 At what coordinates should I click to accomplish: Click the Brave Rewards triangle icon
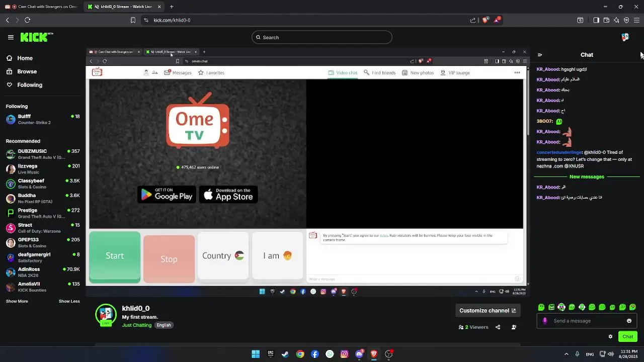point(497,20)
